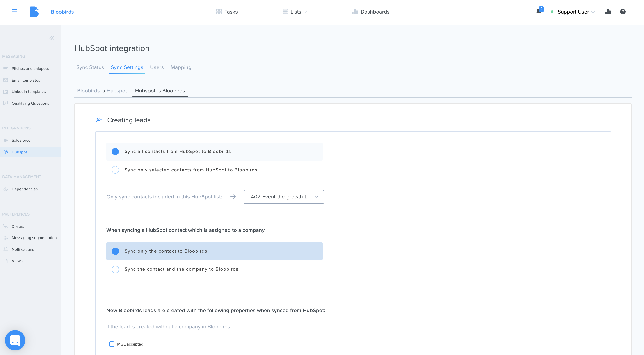This screenshot has height=355, width=644.
Task: Select Sync all contacts from HubSpot
Action: pos(214,151)
